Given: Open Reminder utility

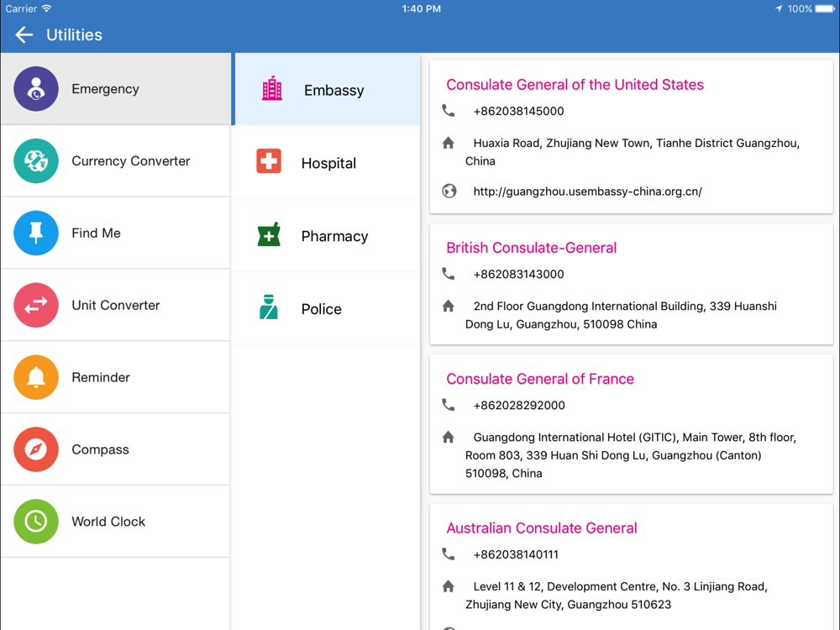Looking at the screenshot, I should point(116,377).
